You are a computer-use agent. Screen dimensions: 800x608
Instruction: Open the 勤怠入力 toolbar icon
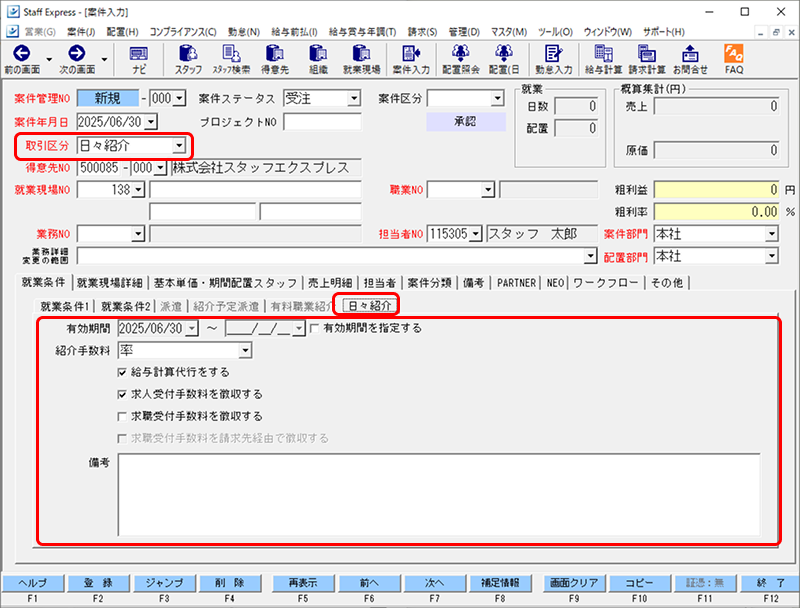point(554,60)
